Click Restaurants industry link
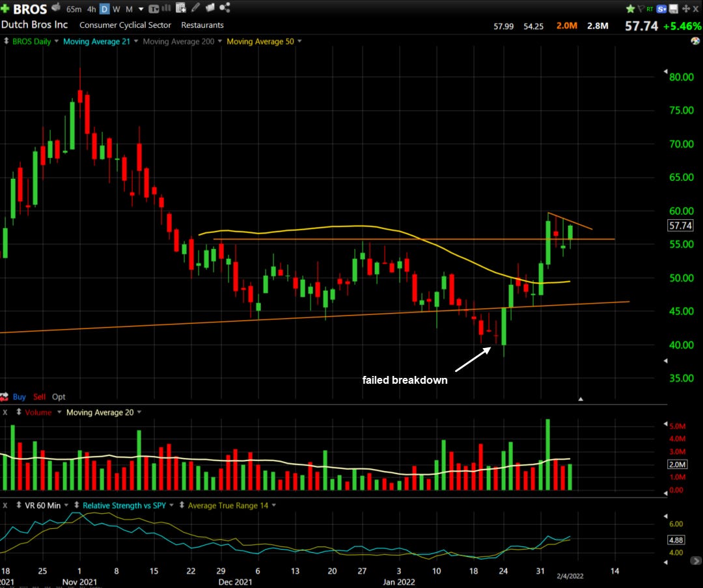Image resolution: width=703 pixels, height=588 pixels. tap(202, 25)
